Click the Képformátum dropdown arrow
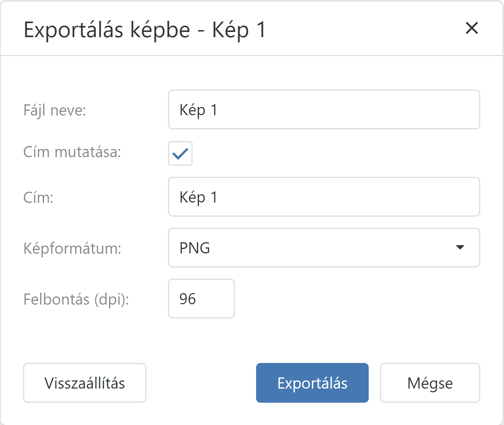The width and height of the screenshot is (504, 425). coord(460,247)
